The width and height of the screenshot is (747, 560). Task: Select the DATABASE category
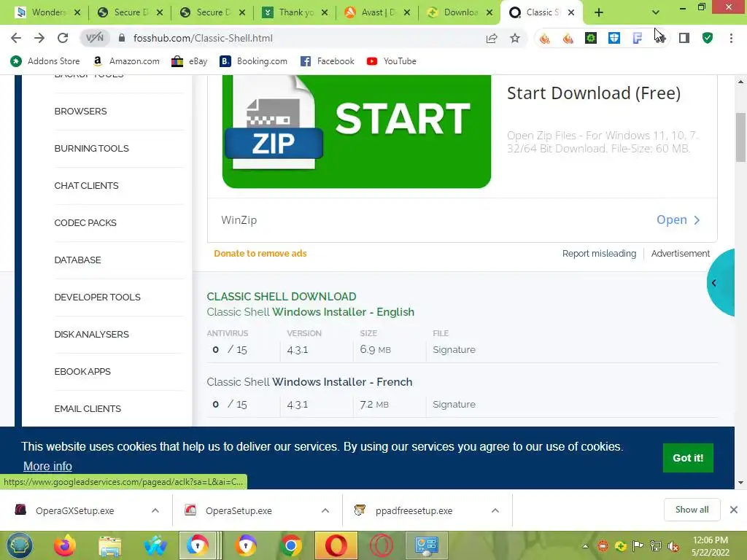(x=77, y=260)
